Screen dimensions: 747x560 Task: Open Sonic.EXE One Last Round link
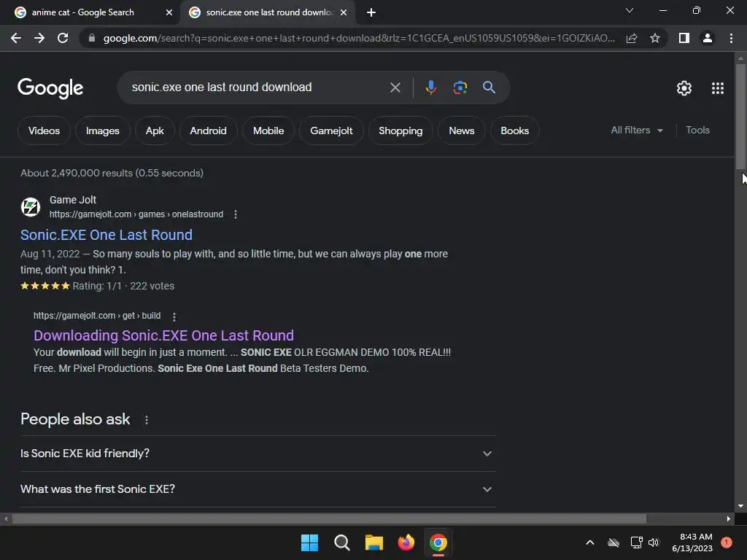[107, 235]
